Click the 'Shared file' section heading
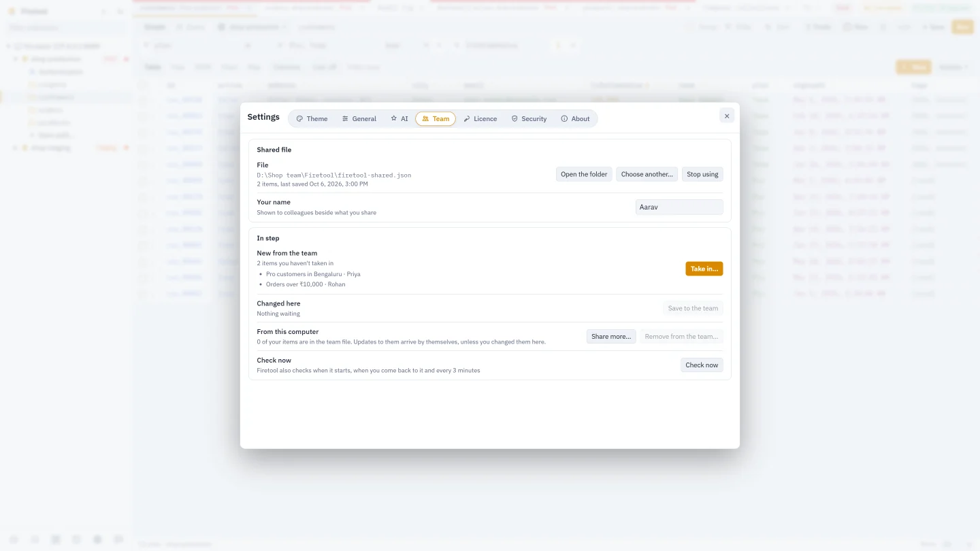The width and height of the screenshot is (980, 551). [274, 150]
